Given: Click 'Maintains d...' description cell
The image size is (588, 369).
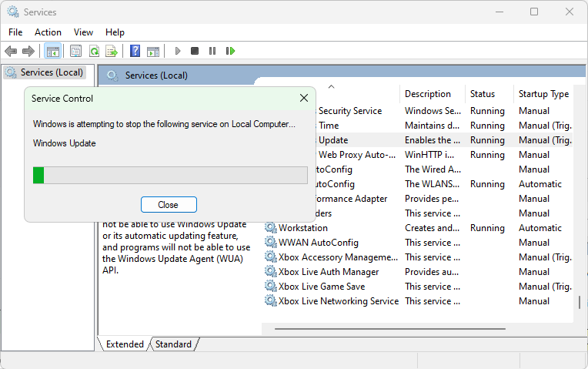Looking at the screenshot, I should [x=432, y=126].
